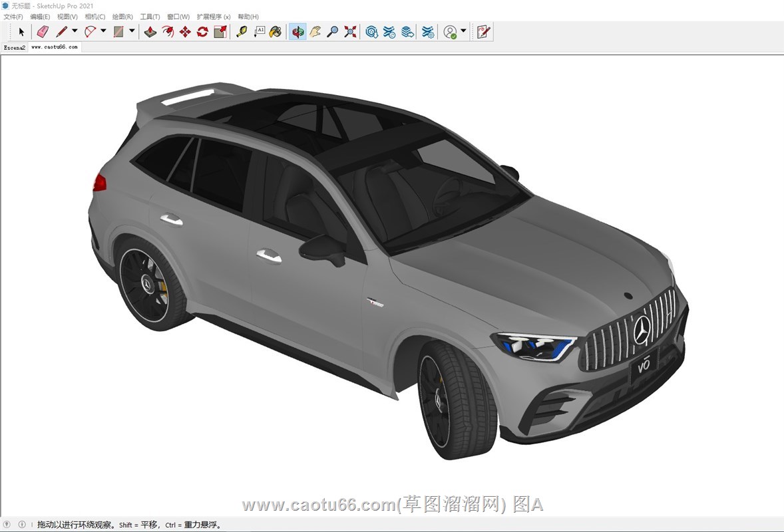
Task: Click the car model's front wheel
Action: point(456,399)
